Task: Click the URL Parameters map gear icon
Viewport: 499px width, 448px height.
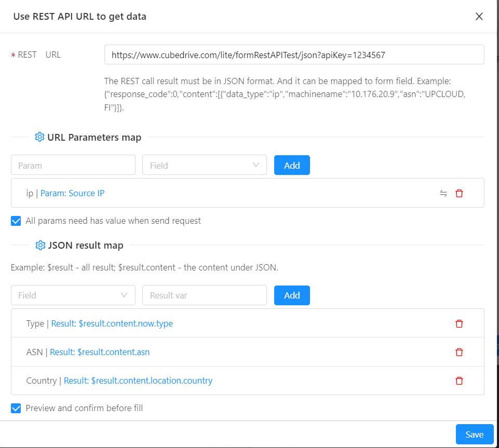Action: pos(39,137)
